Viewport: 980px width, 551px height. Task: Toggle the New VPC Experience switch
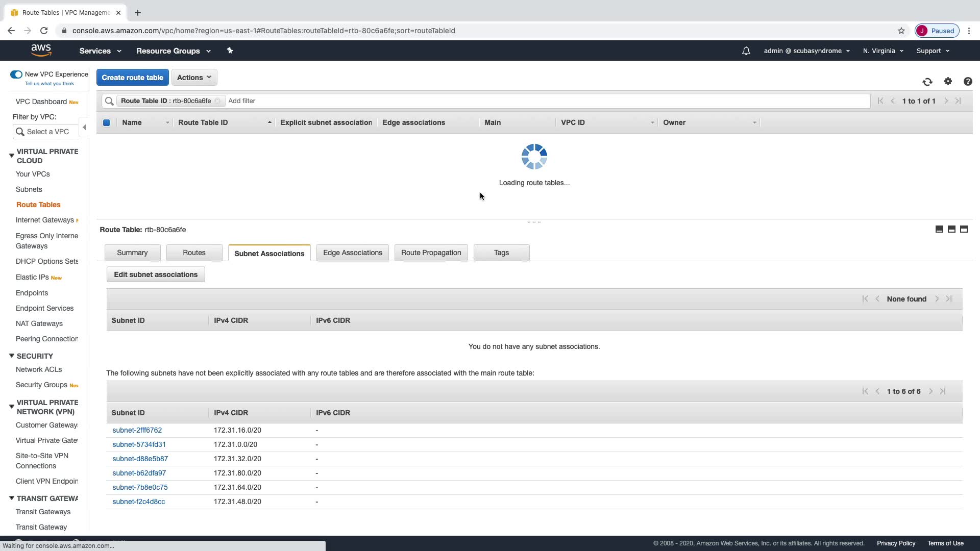click(16, 74)
